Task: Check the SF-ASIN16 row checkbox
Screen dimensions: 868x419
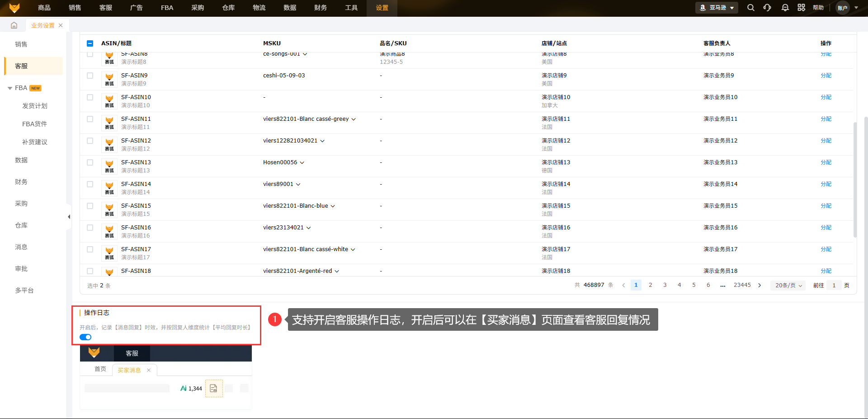Action: [90, 228]
